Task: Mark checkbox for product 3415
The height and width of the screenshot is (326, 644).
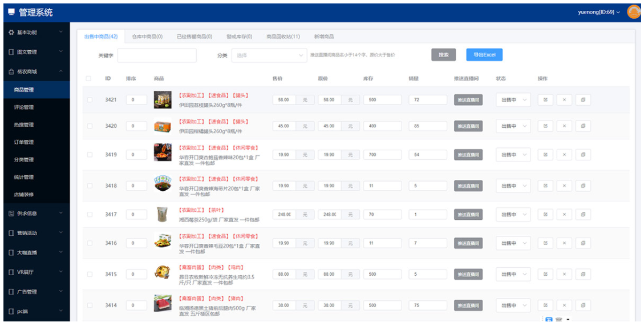Action: [x=90, y=274]
